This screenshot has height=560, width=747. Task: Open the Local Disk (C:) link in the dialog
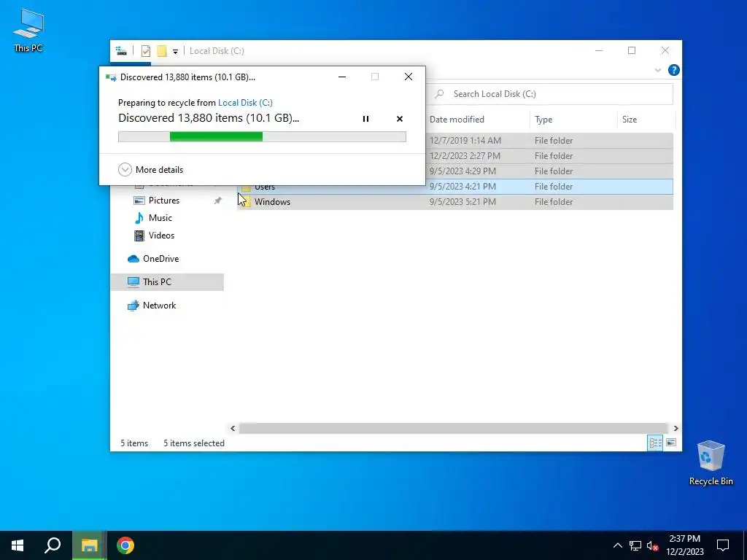[245, 102]
